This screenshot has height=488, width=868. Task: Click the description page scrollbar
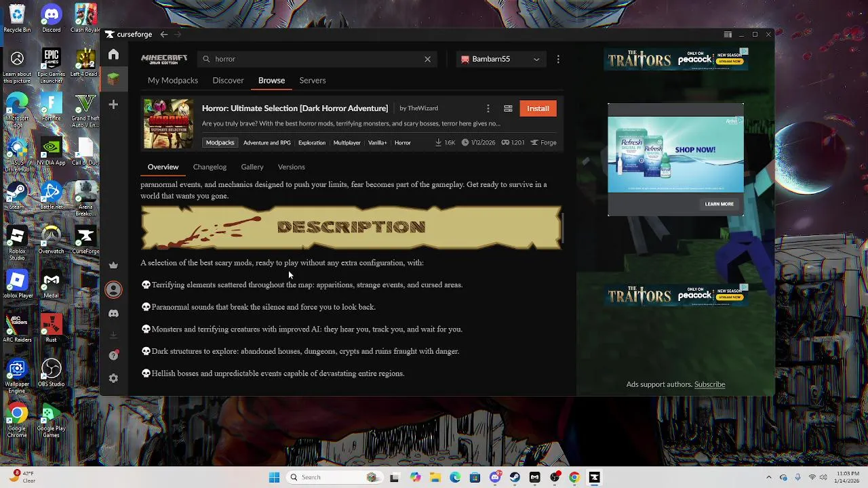[x=563, y=228]
